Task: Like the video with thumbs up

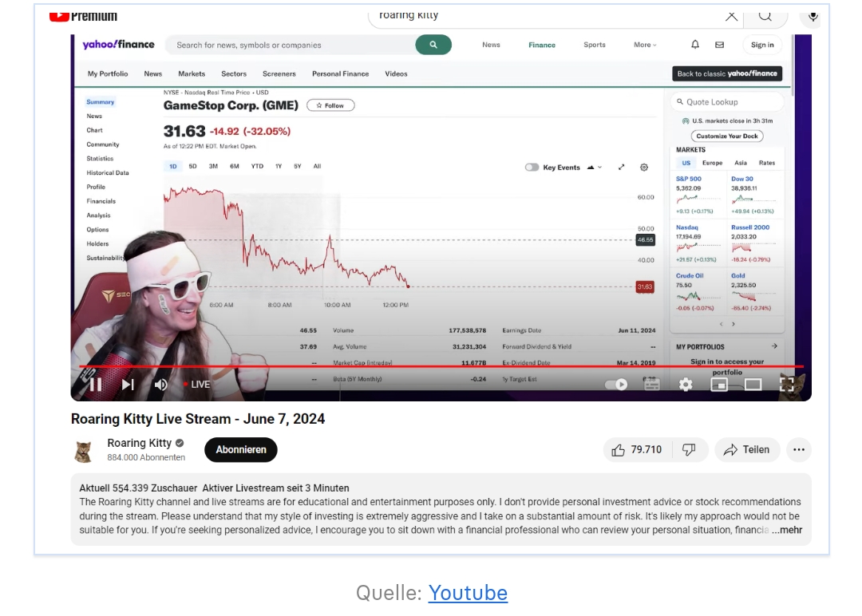Action: tap(637, 449)
